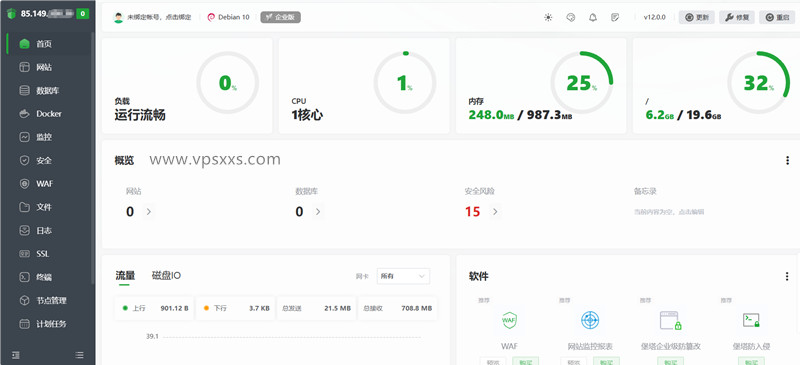Click the Debian 10 system label
The image size is (800, 365).
tap(228, 17)
